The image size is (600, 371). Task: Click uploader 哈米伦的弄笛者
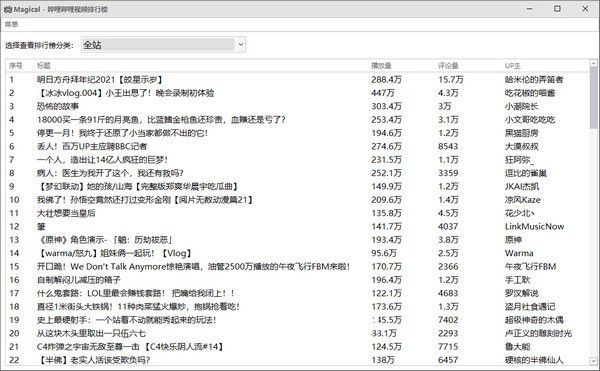(534, 80)
